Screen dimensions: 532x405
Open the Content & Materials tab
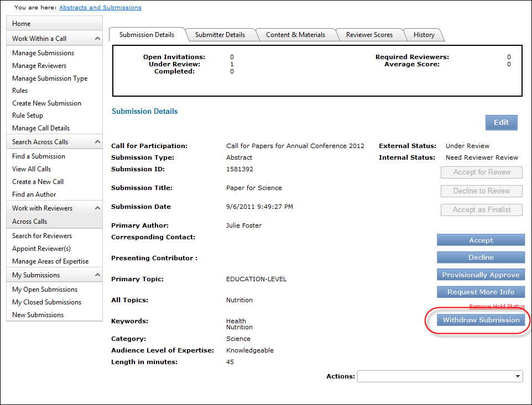pyautogui.click(x=295, y=35)
